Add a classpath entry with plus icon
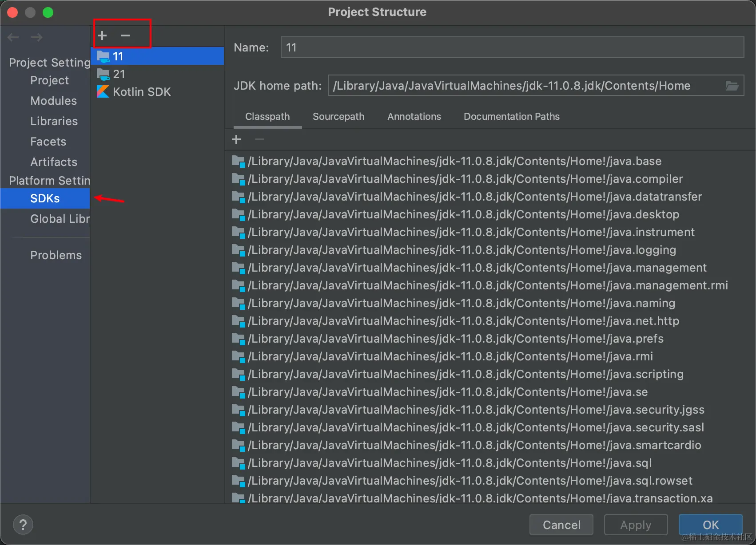Image resolution: width=756 pixels, height=545 pixels. tap(236, 140)
